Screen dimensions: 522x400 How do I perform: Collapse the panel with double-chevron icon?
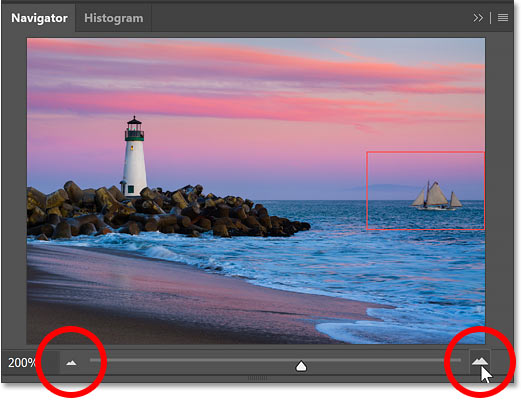[478, 18]
